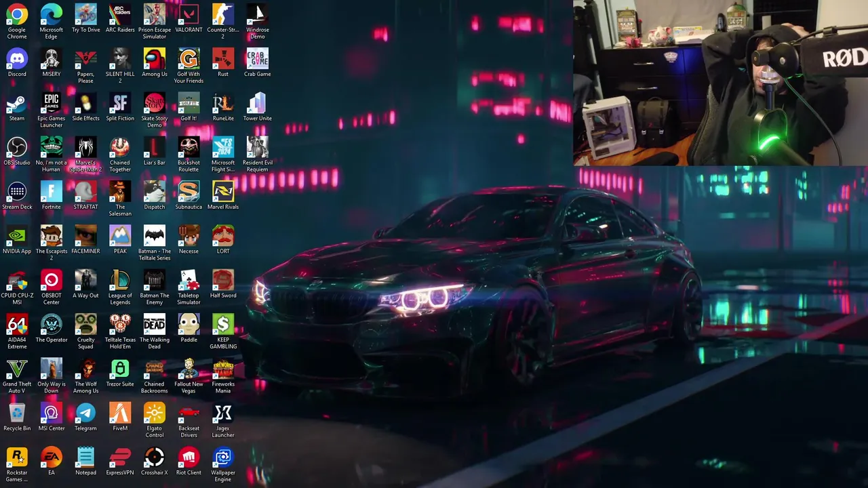Click the KEEP GAMBLING icon
Image resolution: width=868 pixels, height=488 pixels.
223,324
